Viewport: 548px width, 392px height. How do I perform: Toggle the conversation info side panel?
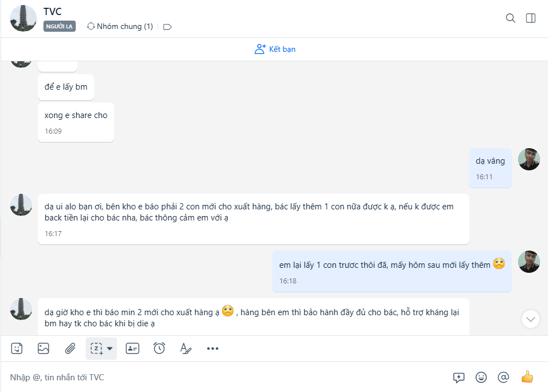coord(531,18)
